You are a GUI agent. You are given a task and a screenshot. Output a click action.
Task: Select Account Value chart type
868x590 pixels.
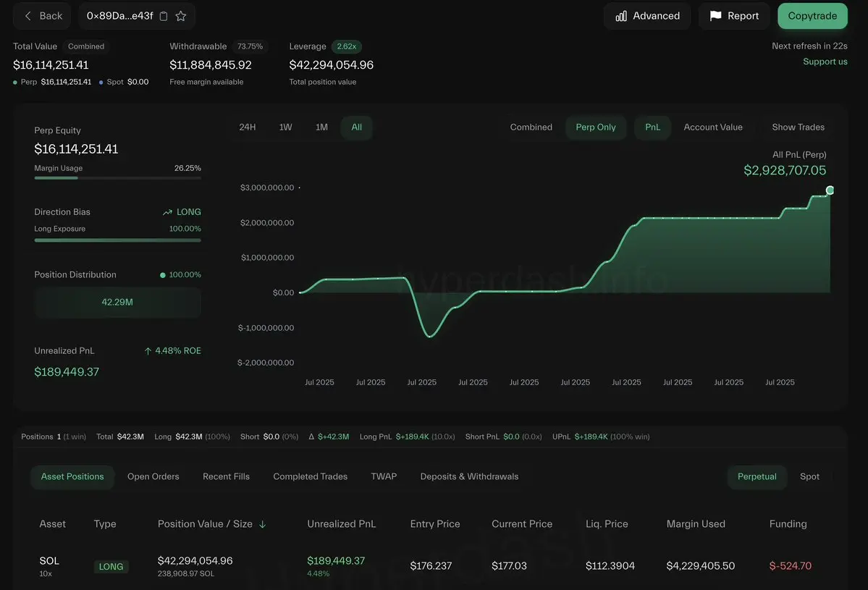tap(713, 127)
